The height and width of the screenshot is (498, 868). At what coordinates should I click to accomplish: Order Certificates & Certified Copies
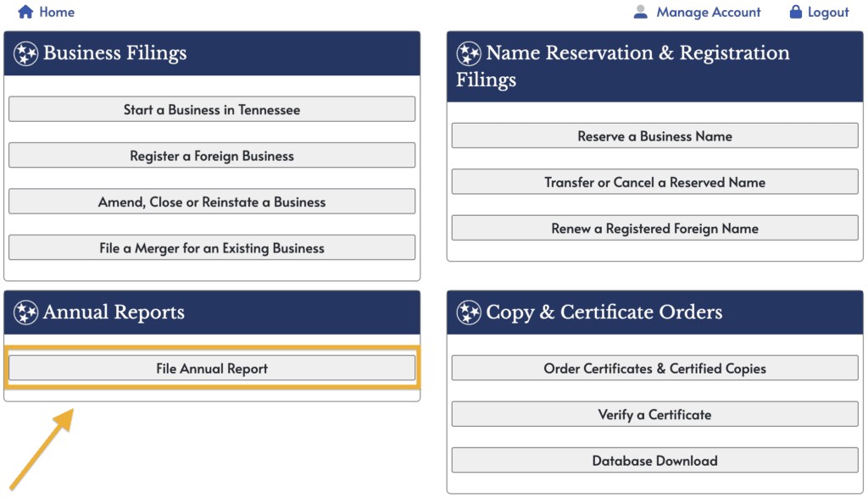[x=654, y=368]
